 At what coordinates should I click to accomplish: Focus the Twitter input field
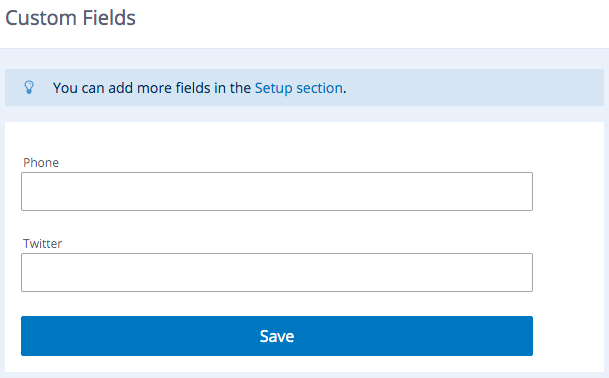pyautogui.click(x=277, y=272)
